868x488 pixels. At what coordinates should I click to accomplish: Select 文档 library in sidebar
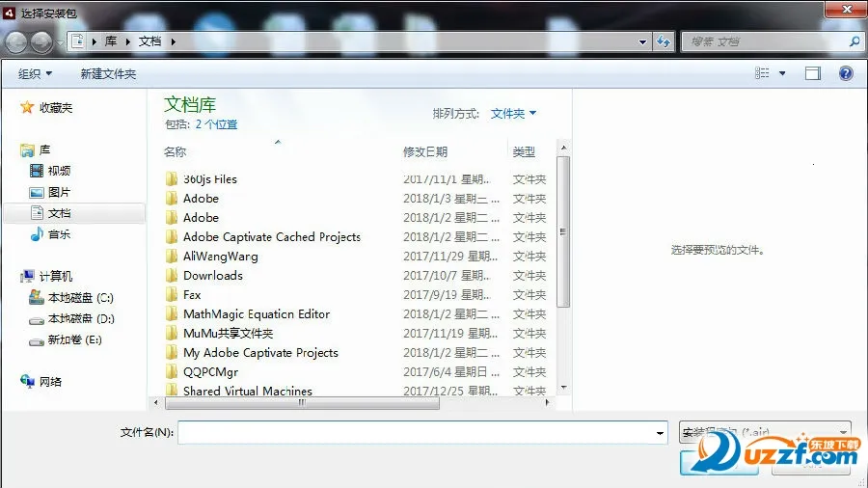(74, 213)
